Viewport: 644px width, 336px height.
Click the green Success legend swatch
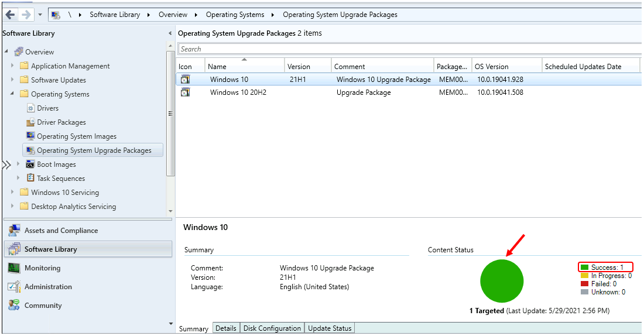(x=584, y=268)
